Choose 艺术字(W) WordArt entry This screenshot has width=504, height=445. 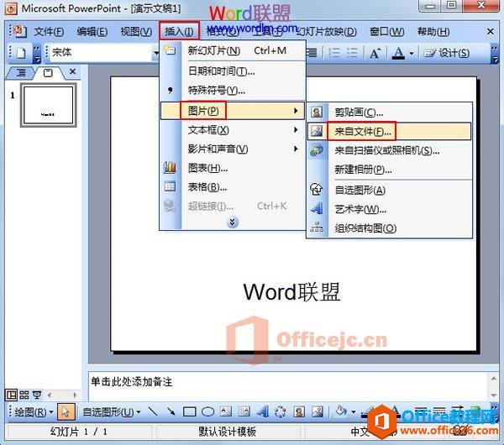tap(389, 209)
